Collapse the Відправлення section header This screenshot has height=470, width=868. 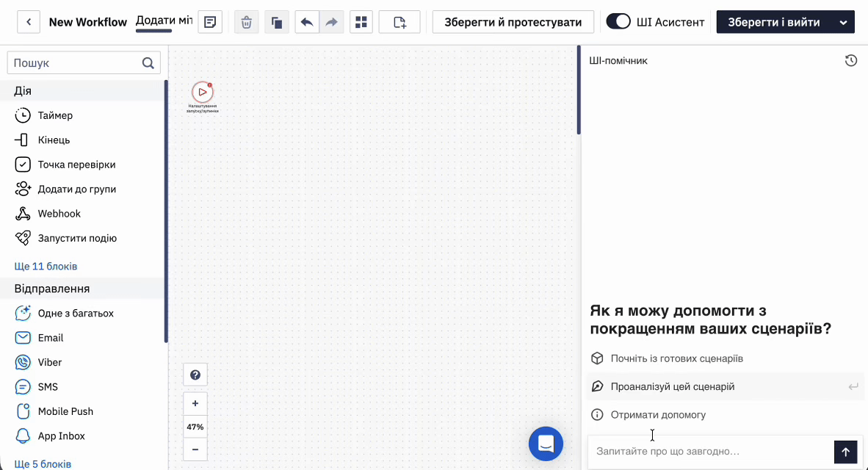tap(83, 289)
